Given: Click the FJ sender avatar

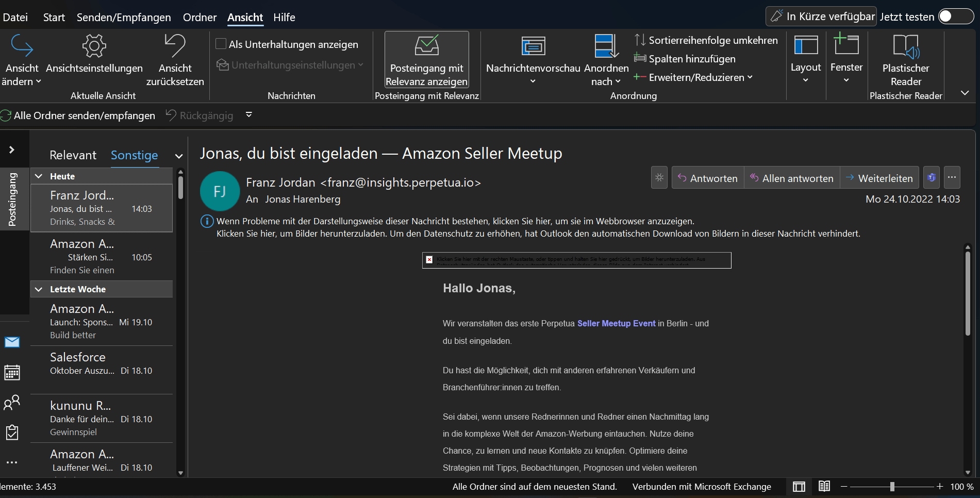Looking at the screenshot, I should [220, 191].
